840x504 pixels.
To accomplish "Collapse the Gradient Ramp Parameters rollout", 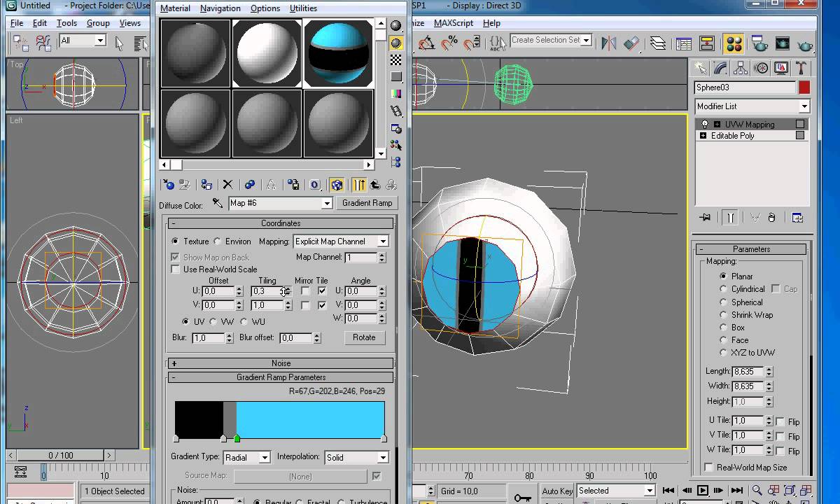I will 281,377.
